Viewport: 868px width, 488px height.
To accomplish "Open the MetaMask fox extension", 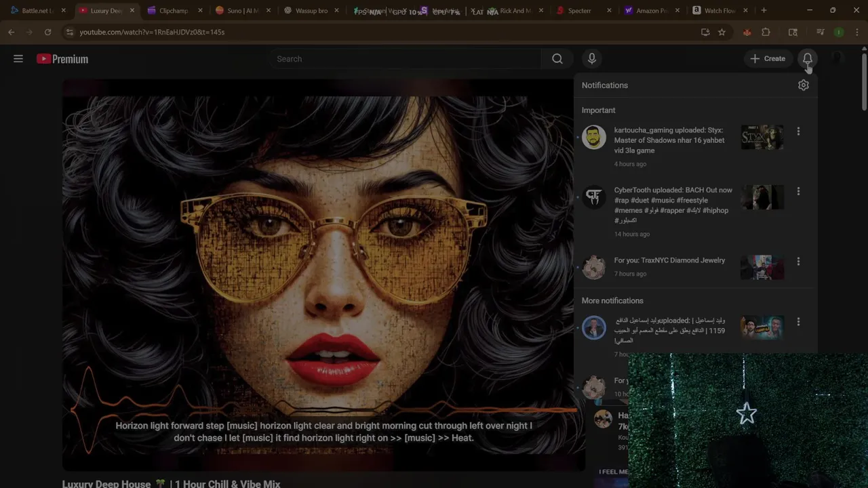I will coord(747,32).
